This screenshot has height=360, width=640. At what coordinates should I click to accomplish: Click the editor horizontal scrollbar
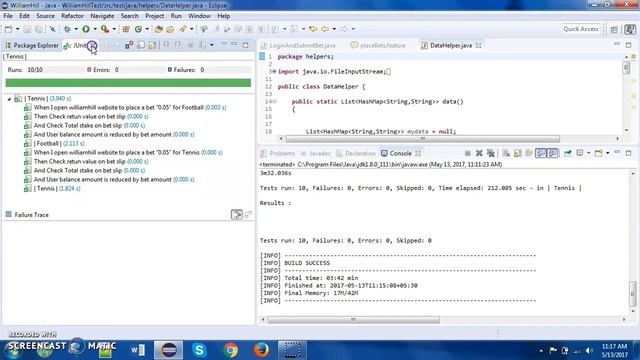pyautogui.click(x=422, y=139)
